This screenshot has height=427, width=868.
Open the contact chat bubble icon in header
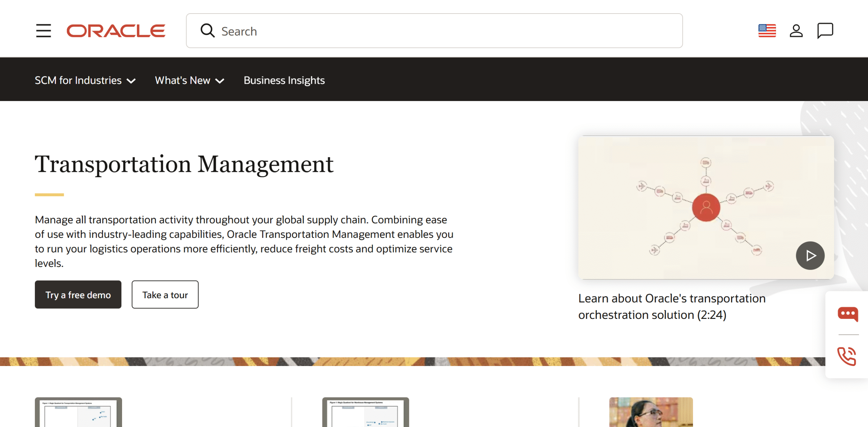point(825,31)
